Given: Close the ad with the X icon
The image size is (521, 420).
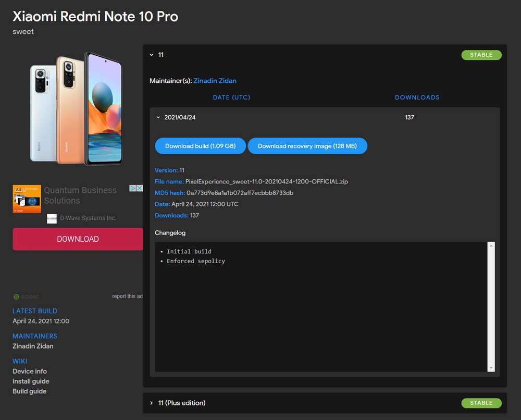Looking at the screenshot, I should tap(139, 188).
